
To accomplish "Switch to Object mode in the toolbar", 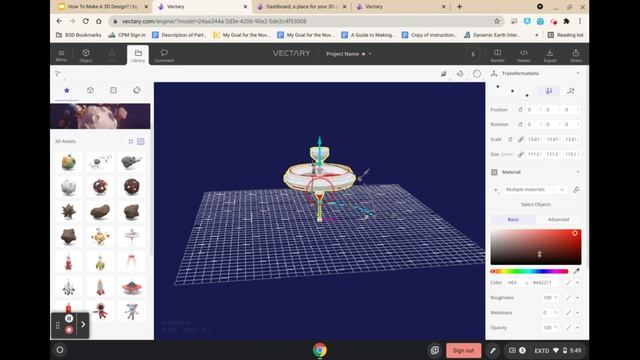I will tap(86, 55).
